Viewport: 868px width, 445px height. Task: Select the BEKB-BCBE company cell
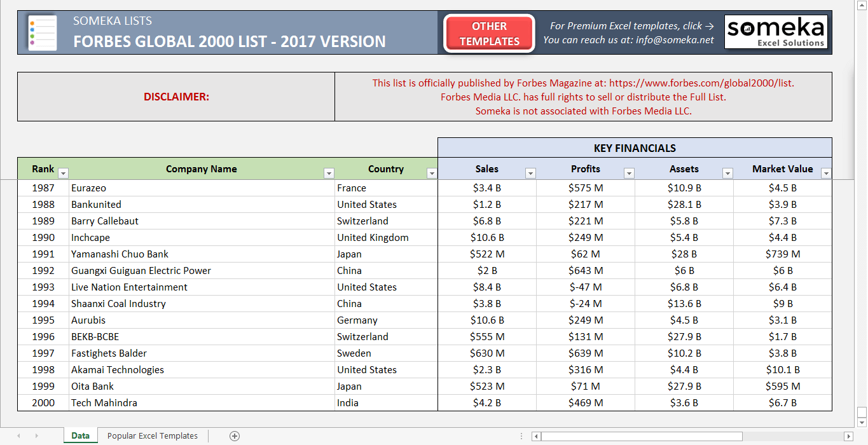coord(202,337)
